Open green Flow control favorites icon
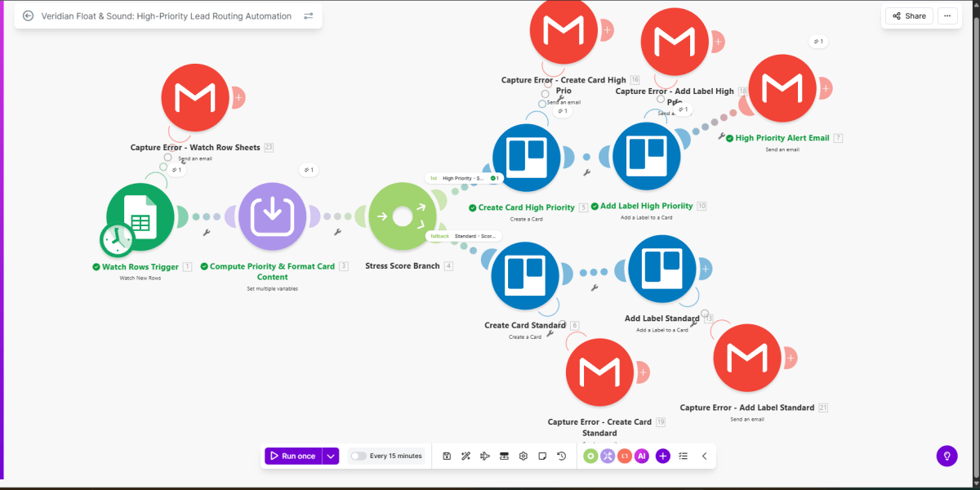This screenshot has width=980, height=490. click(590, 456)
